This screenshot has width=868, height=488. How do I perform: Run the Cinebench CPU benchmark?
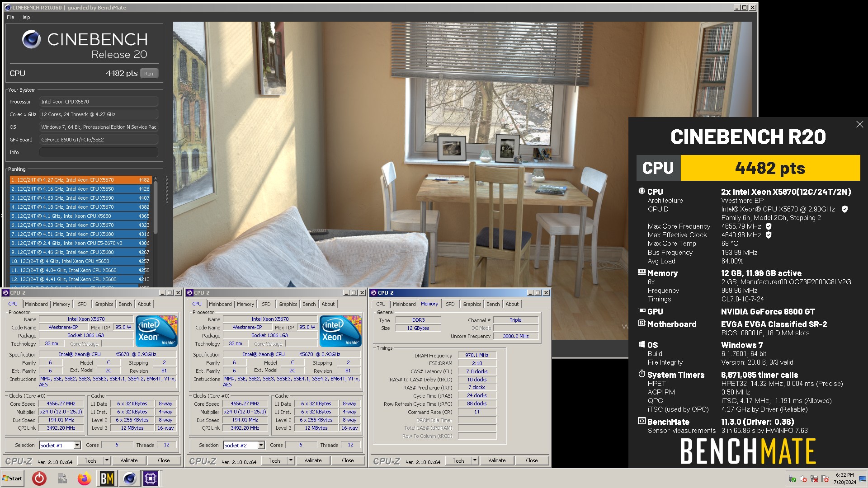click(149, 74)
